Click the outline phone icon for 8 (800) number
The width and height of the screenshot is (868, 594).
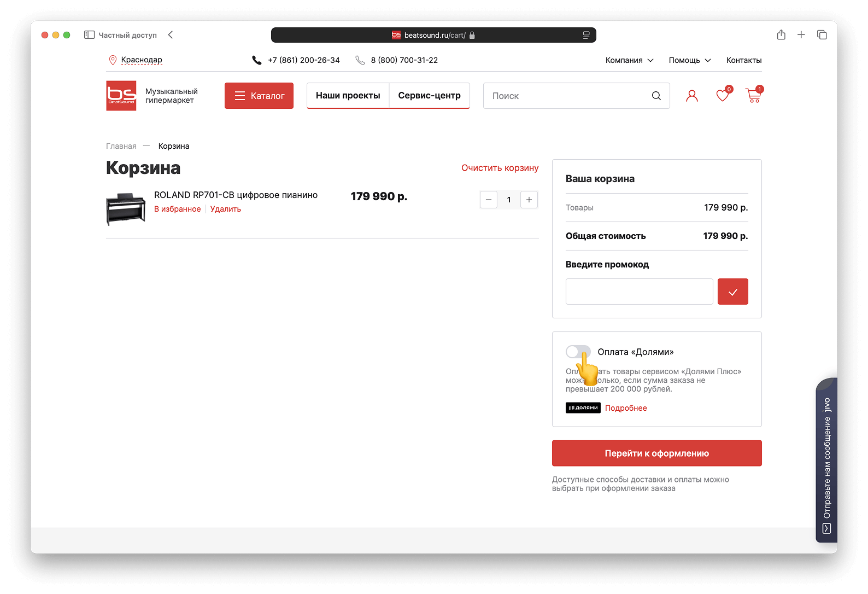[360, 60]
